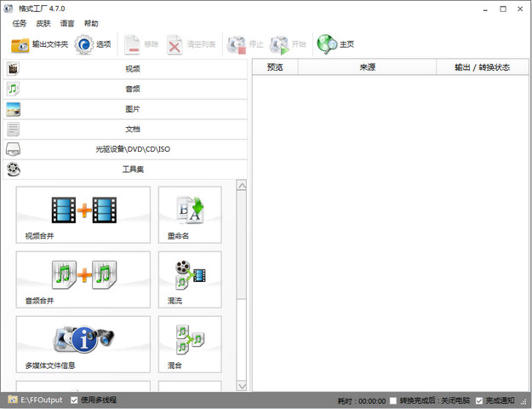Click the scrollbar up arrow in toolset
The height and width of the screenshot is (409, 532).
[x=242, y=186]
